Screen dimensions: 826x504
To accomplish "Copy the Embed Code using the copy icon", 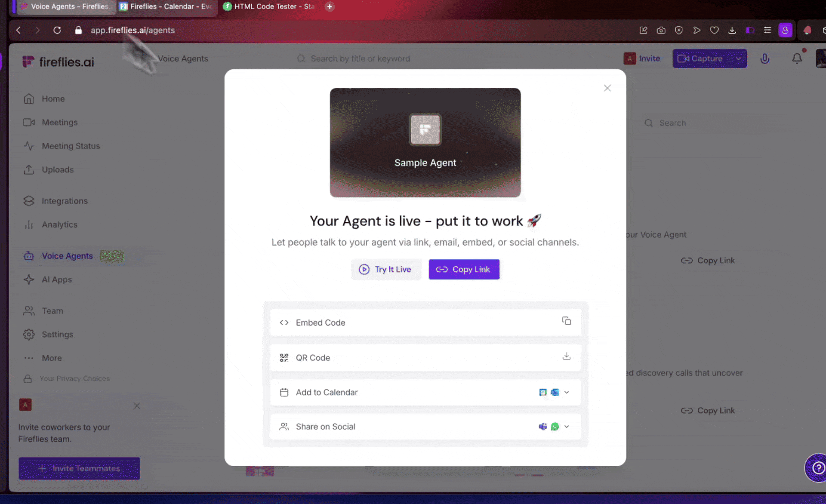I will click(x=566, y=321).
